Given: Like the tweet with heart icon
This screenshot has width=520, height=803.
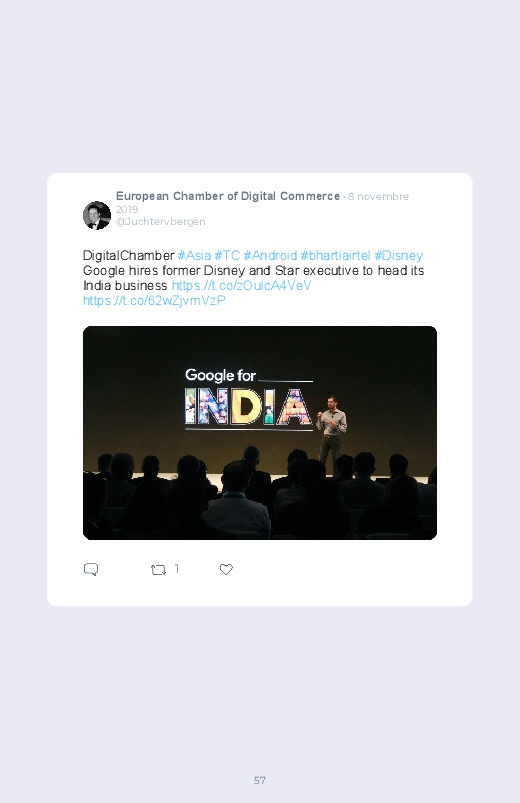Looking at the screenshot, I should pos(226,569).
